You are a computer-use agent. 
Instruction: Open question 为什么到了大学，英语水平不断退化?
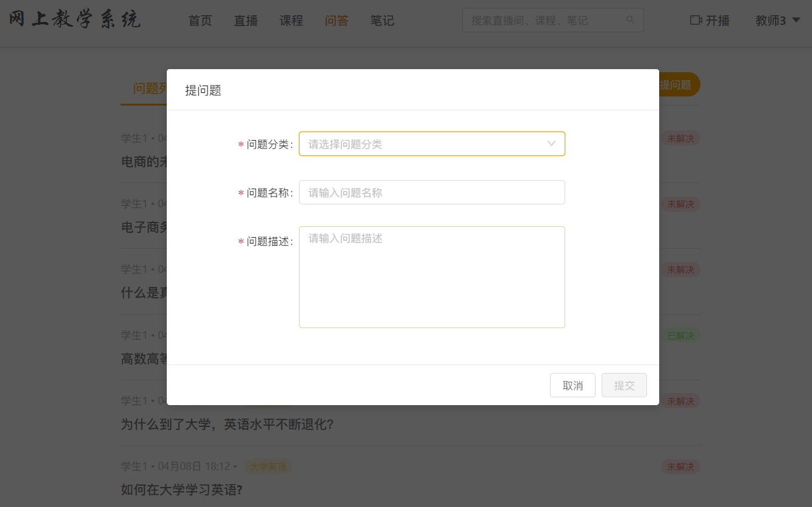click(x=227, y=425)
